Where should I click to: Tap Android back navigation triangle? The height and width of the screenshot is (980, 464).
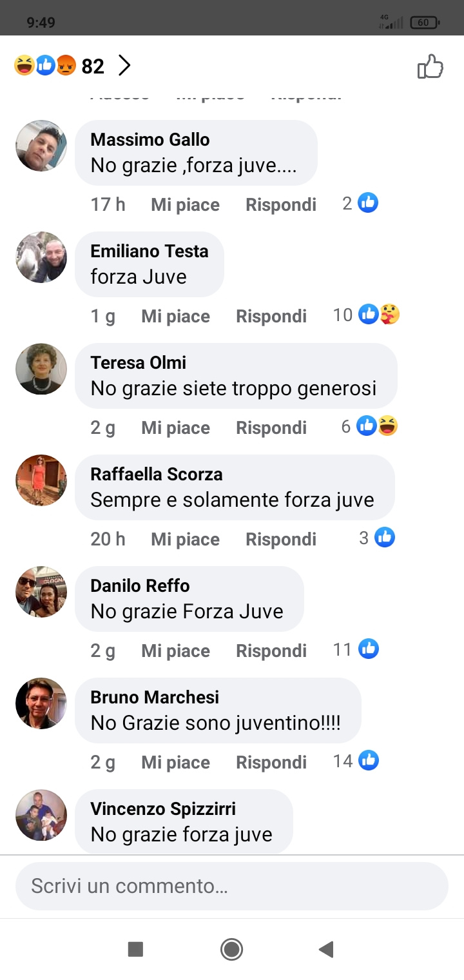pyautogui.click(x=326, y=949)
